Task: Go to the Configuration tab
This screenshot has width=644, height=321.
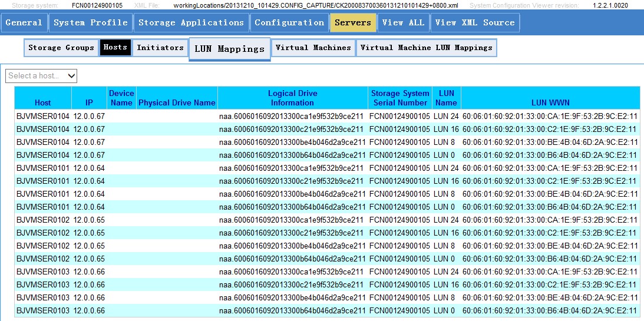Action: click(x=289, y=22)
